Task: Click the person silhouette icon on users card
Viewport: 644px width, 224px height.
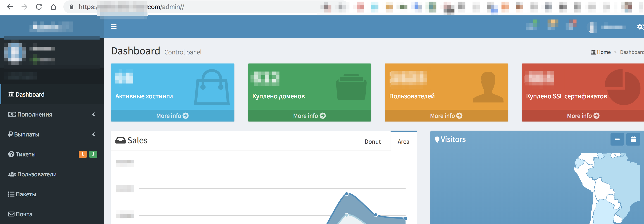Action: (488, 87)
